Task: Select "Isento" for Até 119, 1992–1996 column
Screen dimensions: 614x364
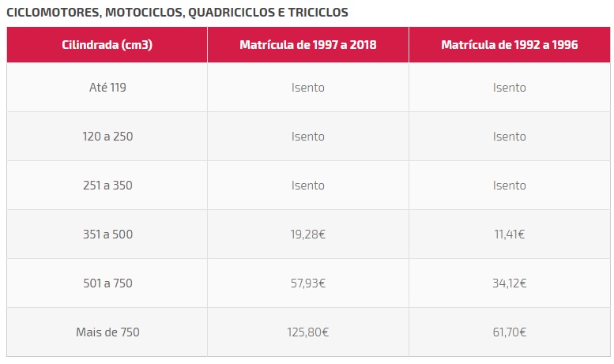Action: point(510,88)
